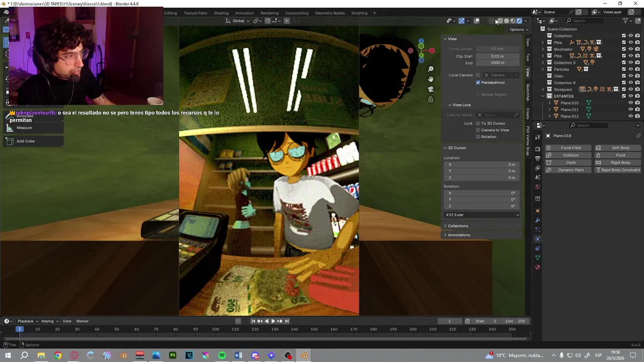The height and width of the screenshot is (362, 644).
Task: Click the lock camera to view icon
Action: point(431,100)
